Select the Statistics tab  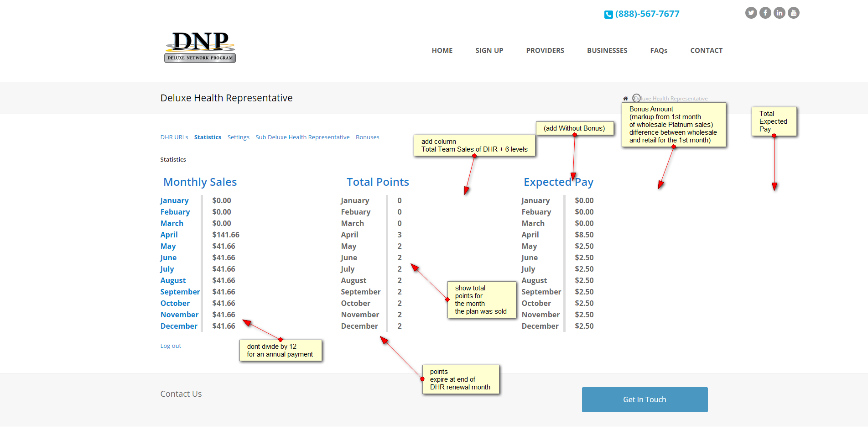pos(208,137)
